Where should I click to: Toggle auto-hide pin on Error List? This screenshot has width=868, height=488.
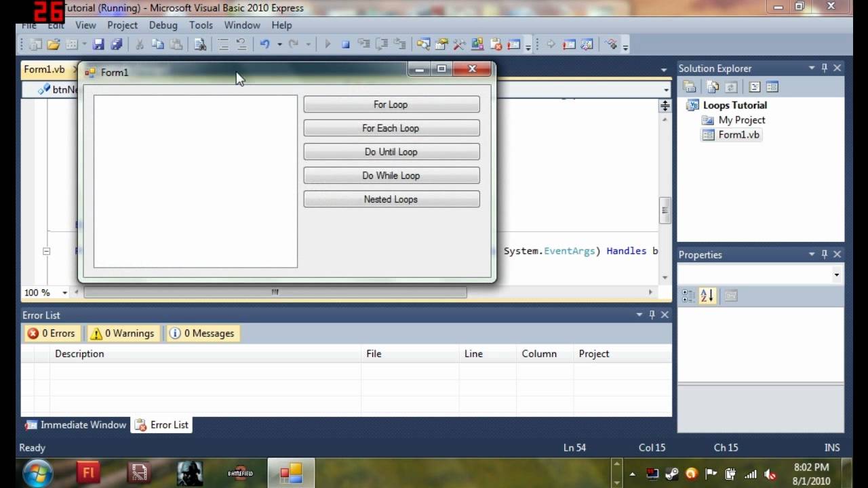coord(652,314)
